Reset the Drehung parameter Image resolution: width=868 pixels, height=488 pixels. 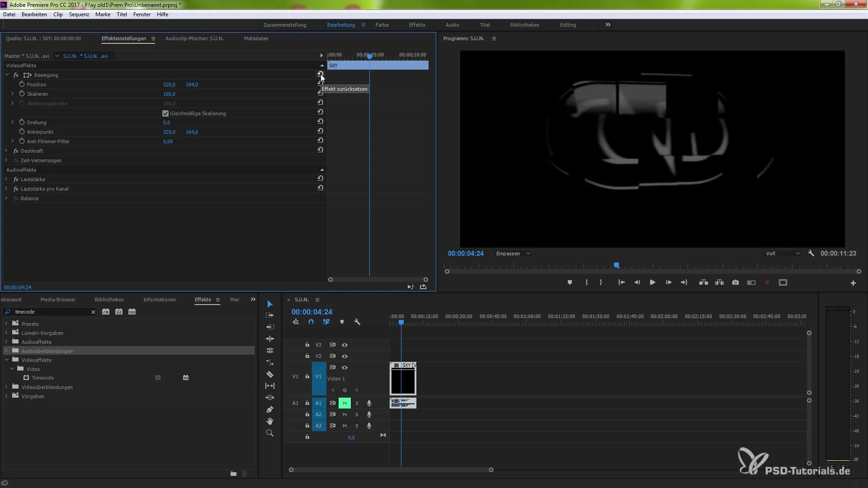coord(320,122)
